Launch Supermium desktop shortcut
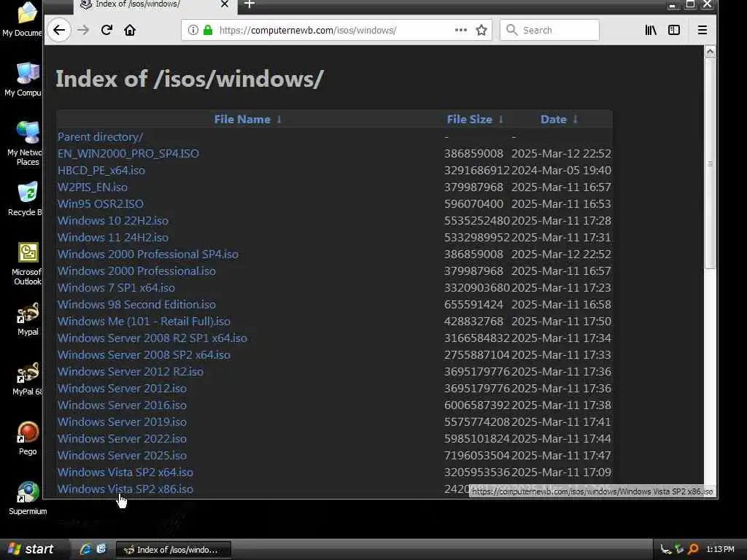The width and height of the screenshot is (747, 560). 28,499
